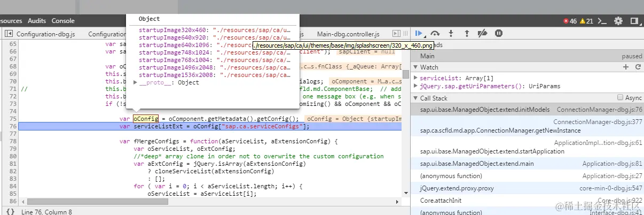Screen dimensions: 644x215
Task: Open ConnectionManager-dbg.js:76 source link
Action: coord(599,110)
